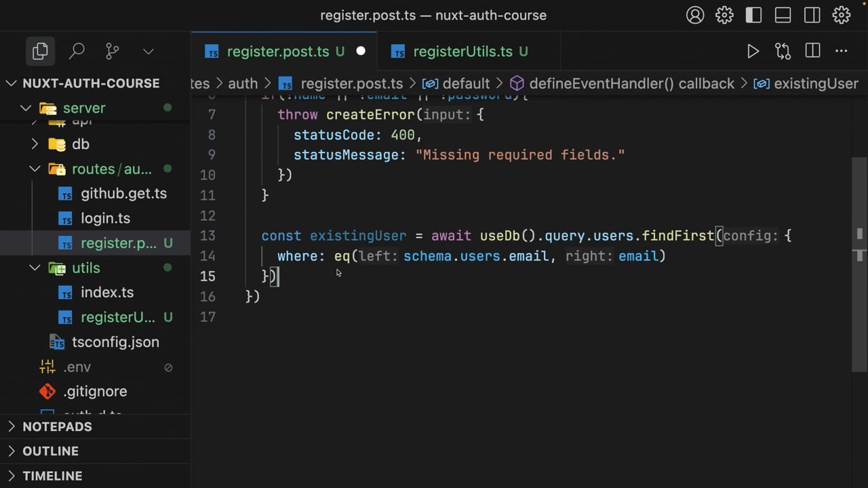868x488 pixels.
Task: Click the existingUser breadcrumb
Action: (x=816, y=83)
